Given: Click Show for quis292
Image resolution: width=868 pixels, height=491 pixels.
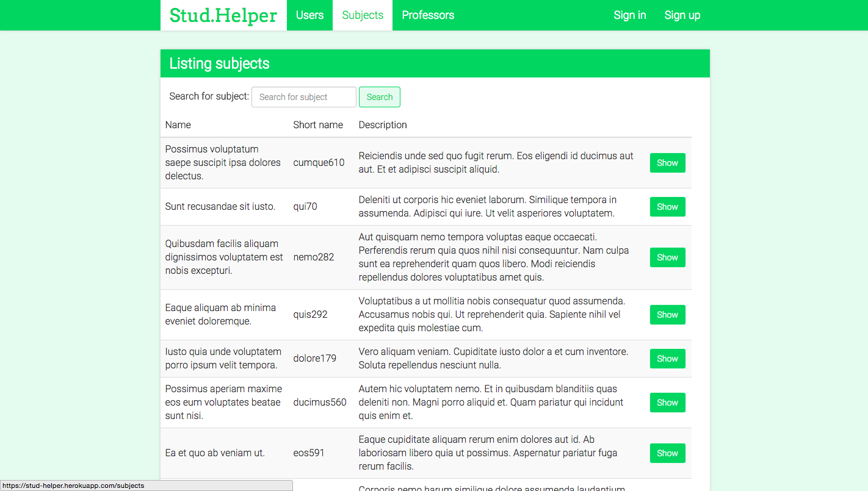Looking at the screenshot, I should click(x=667, y=315).
